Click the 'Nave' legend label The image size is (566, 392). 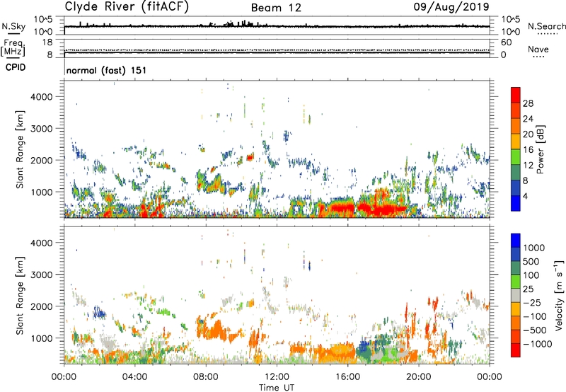coord(538,49)
